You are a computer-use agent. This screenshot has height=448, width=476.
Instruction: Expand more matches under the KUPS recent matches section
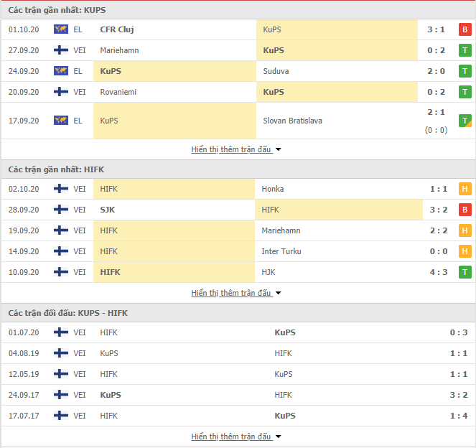click(x=235, y=149)
